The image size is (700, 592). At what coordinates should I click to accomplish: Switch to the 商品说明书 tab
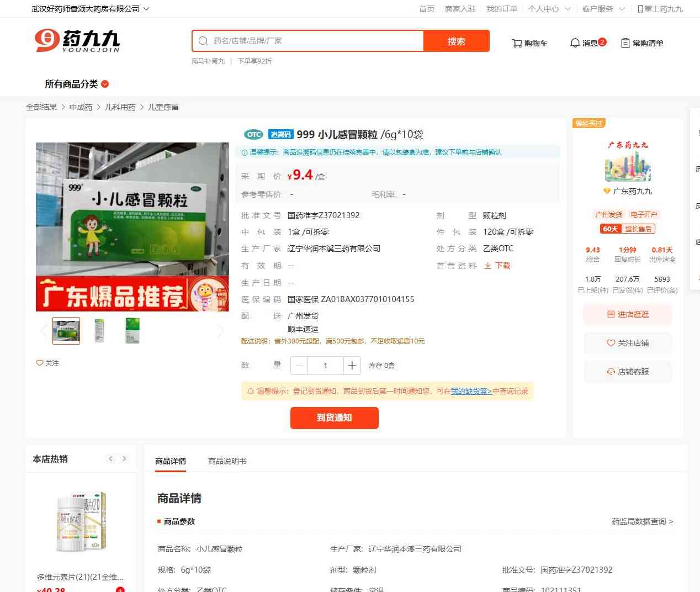[x=227, y=461]
